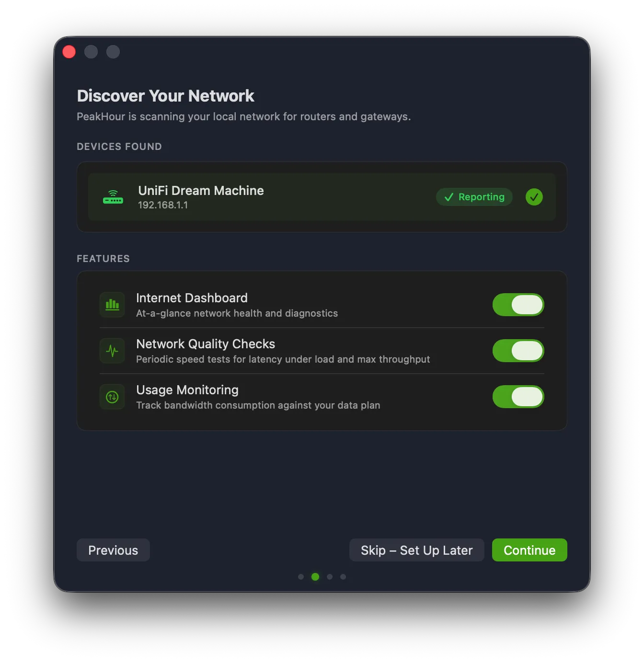
Task: Jump to the third page indicator dot
Action: point(330,577)
